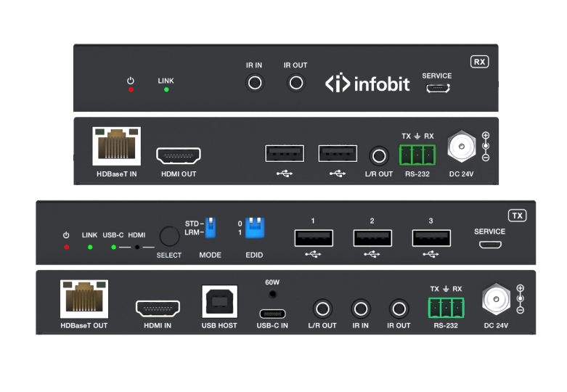Click the HDBaseT IN Ethernet port
The height and width of the screenshot is (392, 567).
[x=116, y=147]
